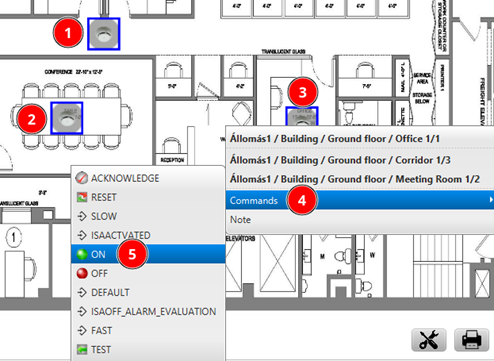Open the tools wrench-and-screwdriver button
Viewport: 494px width, 361px height.
click(429, 340)
